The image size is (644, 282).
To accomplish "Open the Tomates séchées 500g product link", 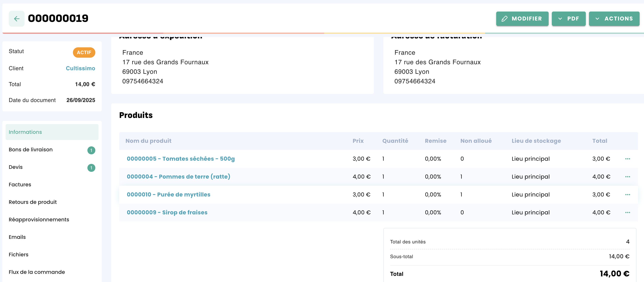I will (x=181, y=159).
